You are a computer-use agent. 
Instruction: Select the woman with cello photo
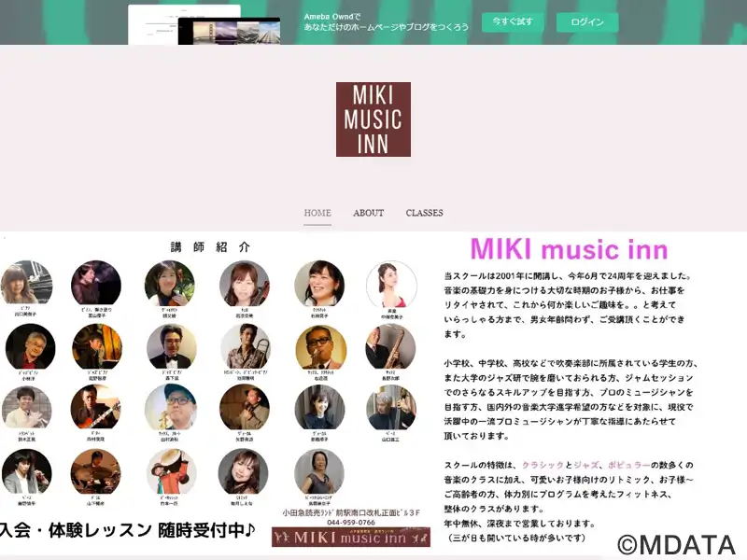pos(245,285)
